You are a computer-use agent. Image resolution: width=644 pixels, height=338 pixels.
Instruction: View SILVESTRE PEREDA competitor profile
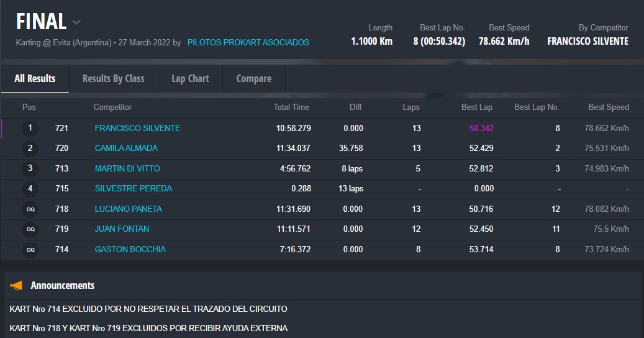[134, 188]
